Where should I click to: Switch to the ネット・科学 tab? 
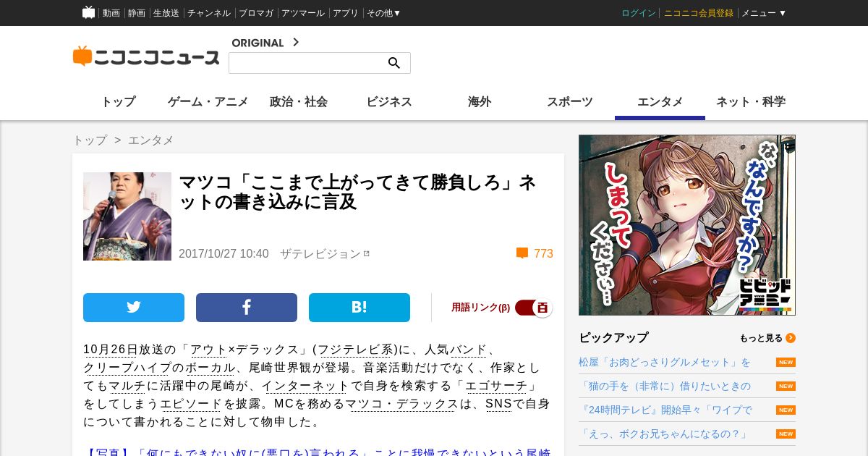pyautogui.click(x=751, y=102)
